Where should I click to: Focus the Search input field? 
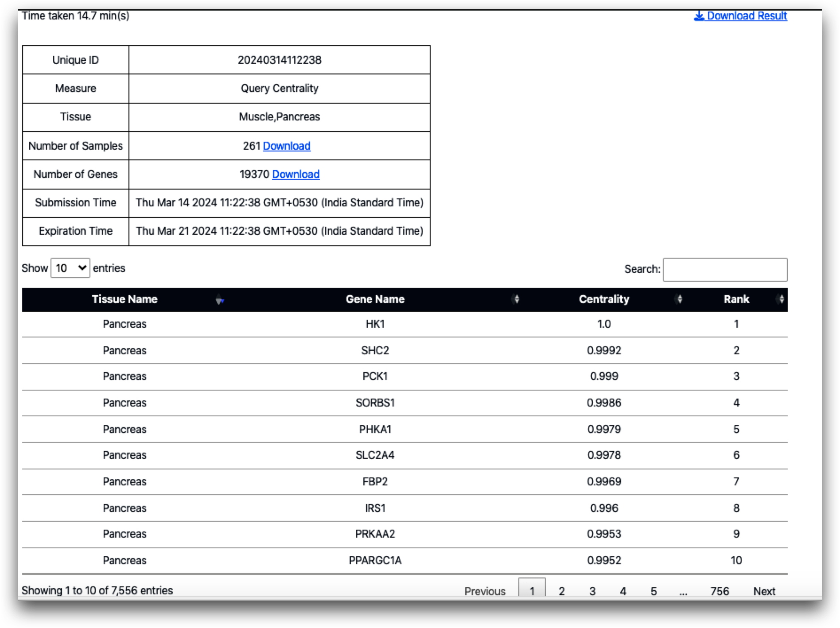click(725, 269)
